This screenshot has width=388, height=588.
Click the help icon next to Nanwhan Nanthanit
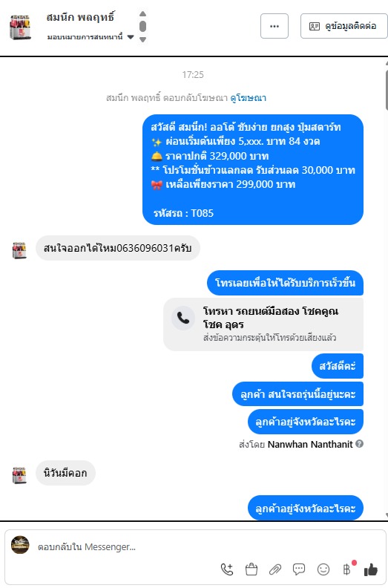359,444
